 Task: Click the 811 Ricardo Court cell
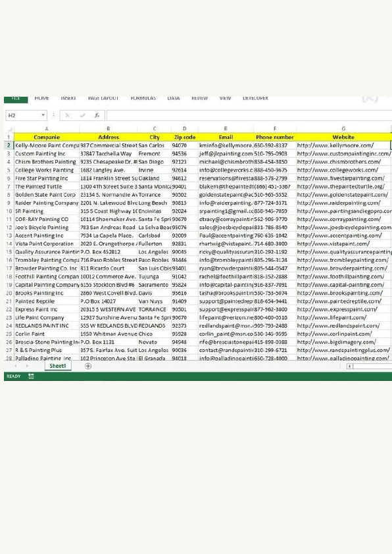coord(108,268)
